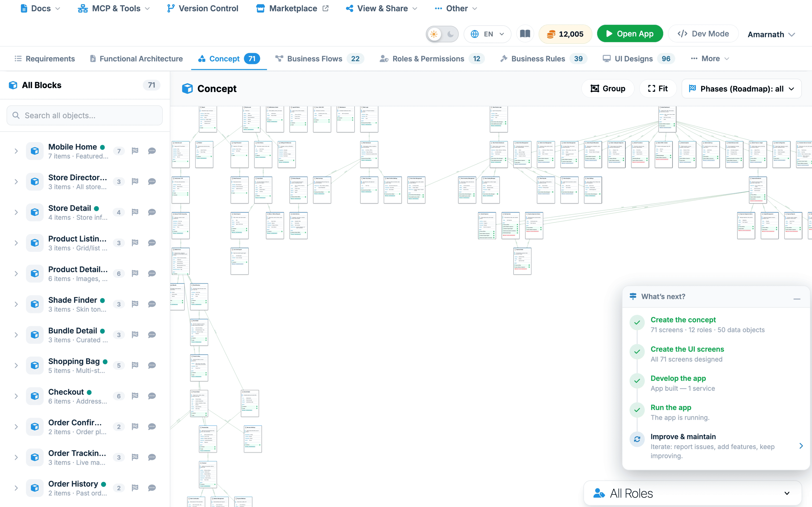
Task: Click the coins credit balance 12,005
Action: (x=565, y=34)
